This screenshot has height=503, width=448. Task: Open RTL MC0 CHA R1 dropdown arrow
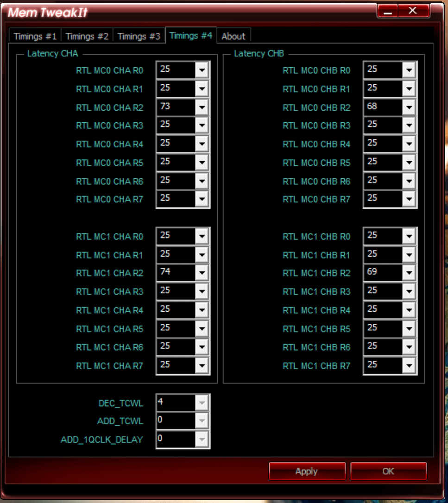coord(202,88)
